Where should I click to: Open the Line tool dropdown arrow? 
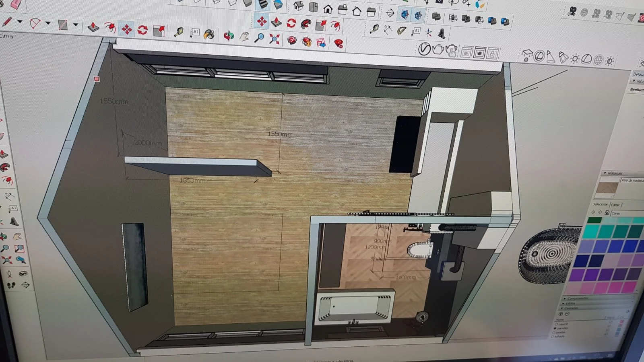[19, 22]
